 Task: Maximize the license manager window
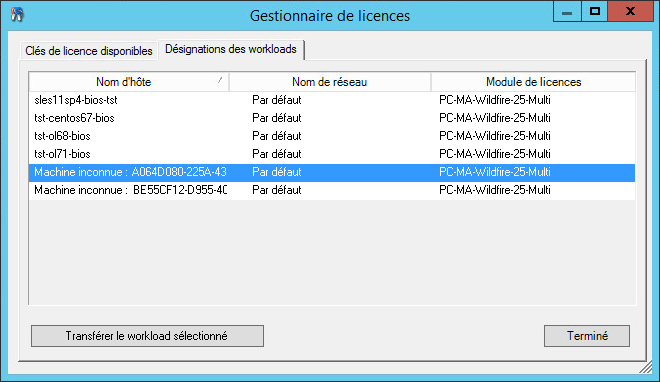click(x=594, y=12)
